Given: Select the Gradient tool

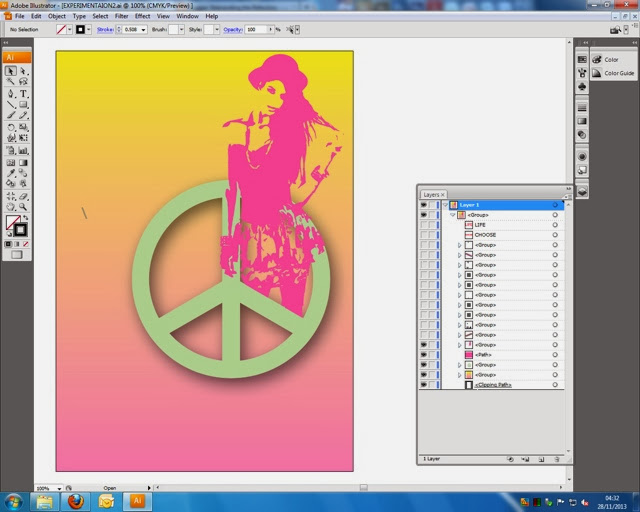Looking at the screenshot, I should click(23, 163).
